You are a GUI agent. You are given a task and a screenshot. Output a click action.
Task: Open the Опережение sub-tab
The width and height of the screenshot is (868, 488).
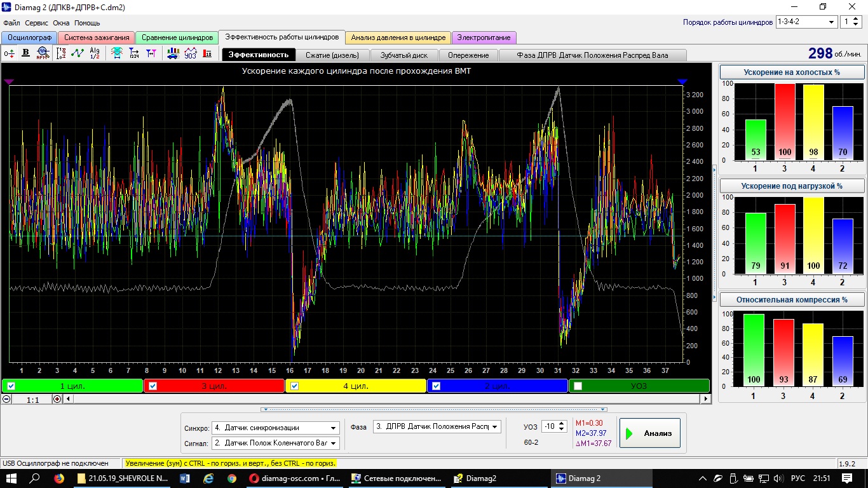[468, 55]
